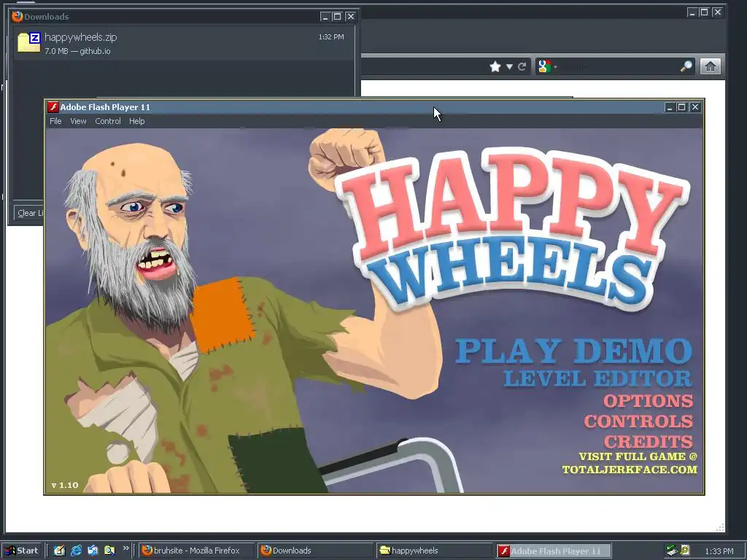Reload the page in Firefox

pyautogui.click(x=522, y=66)
